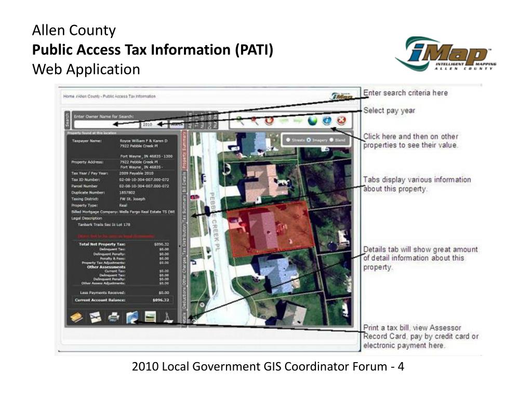Open the Details vertical tab
532x399 pixels.
(184, 318)
